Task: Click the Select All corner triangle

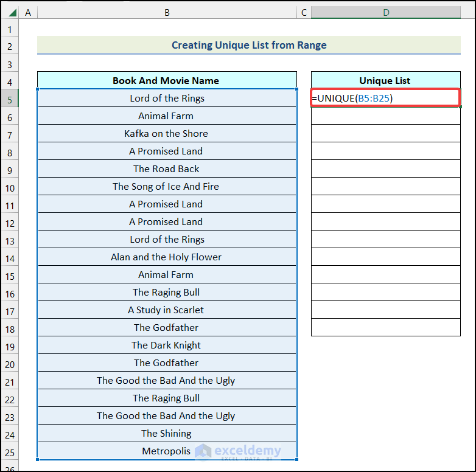Action: [x=10, y=13]
